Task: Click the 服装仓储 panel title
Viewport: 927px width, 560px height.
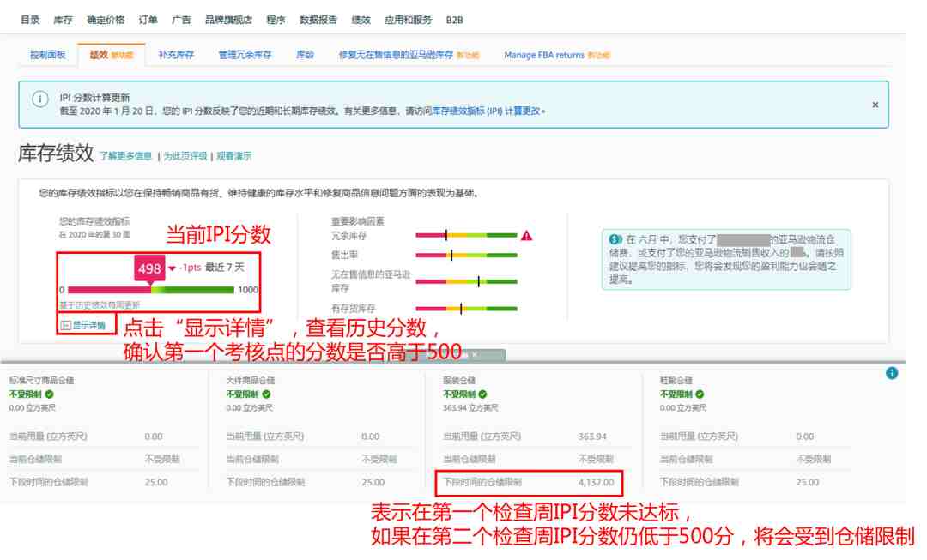Action: (x=458, y=380)
